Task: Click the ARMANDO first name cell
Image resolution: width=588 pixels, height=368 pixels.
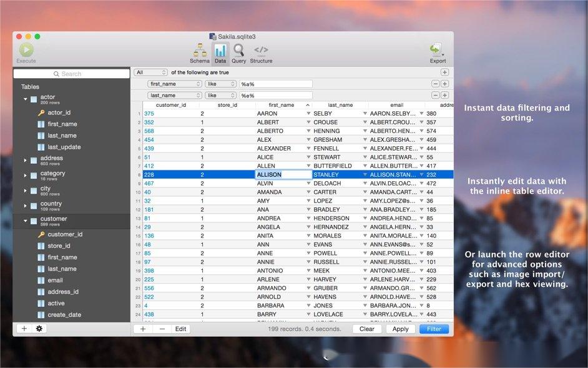Action: [x=272, y=289]
